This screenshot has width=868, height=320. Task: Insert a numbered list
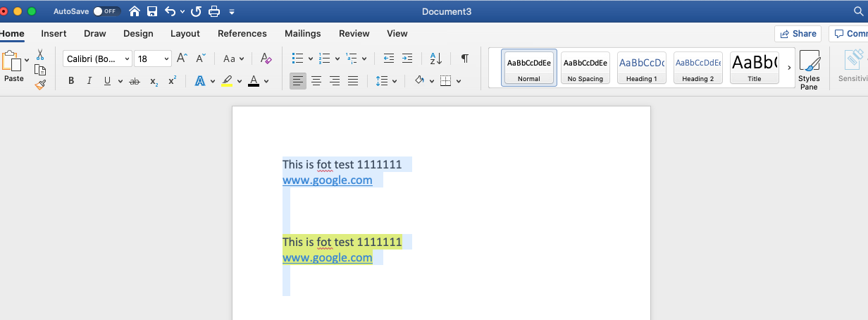tap(325, 59)
